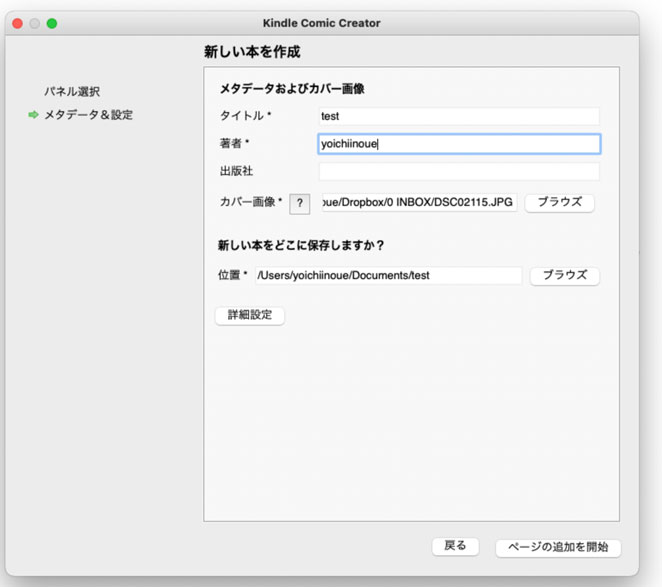Minimize the window with the yellow button
The width and height of the screenshot is (662, 587).
pyautogui.click(x=34, y=23)
